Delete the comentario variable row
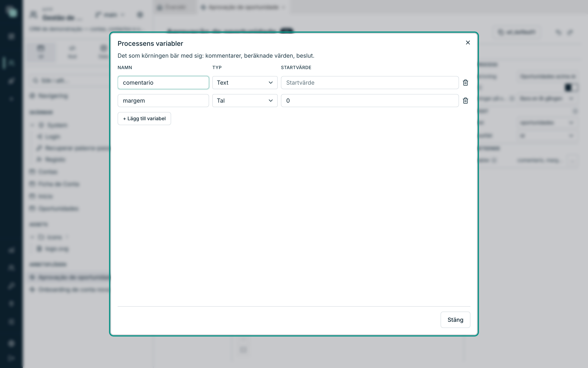 point(465,83)
